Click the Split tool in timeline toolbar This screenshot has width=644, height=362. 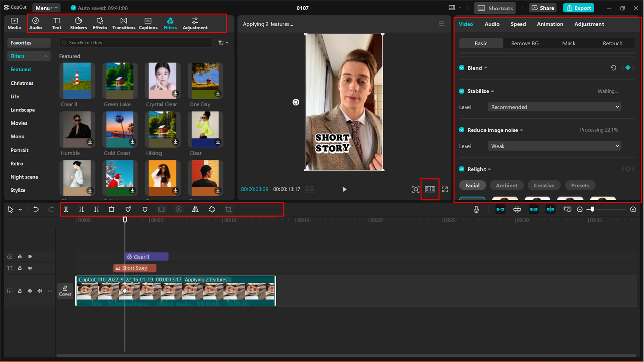[x=66, y=209]
